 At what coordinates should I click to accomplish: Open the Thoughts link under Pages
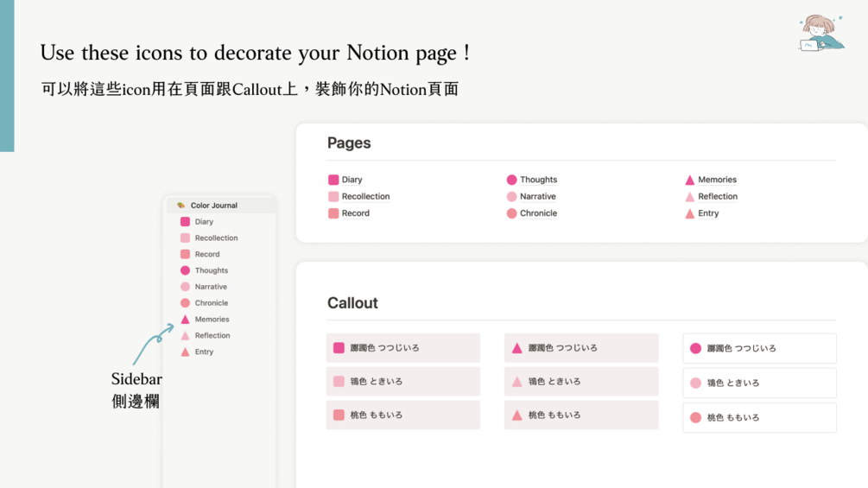point(538,180)
